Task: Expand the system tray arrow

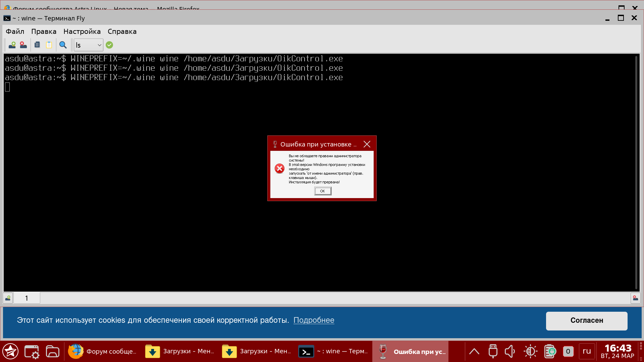Action: [x=474, y=352]
